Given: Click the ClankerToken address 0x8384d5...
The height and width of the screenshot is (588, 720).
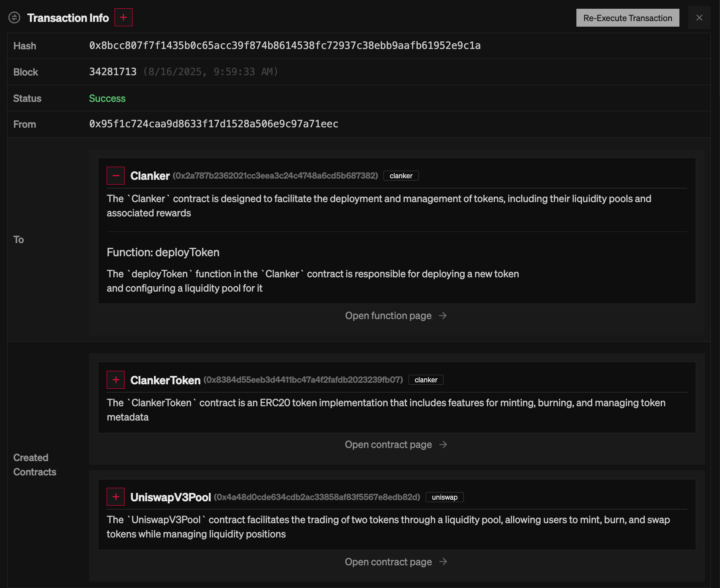Looking at the screenshot, I should tap(303, 380).
